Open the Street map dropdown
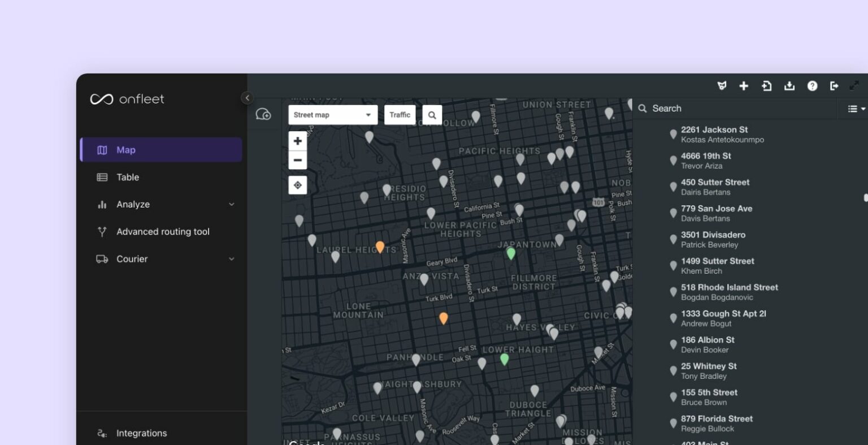The width and height of the screenshot is (868, 445). [332, 115]
